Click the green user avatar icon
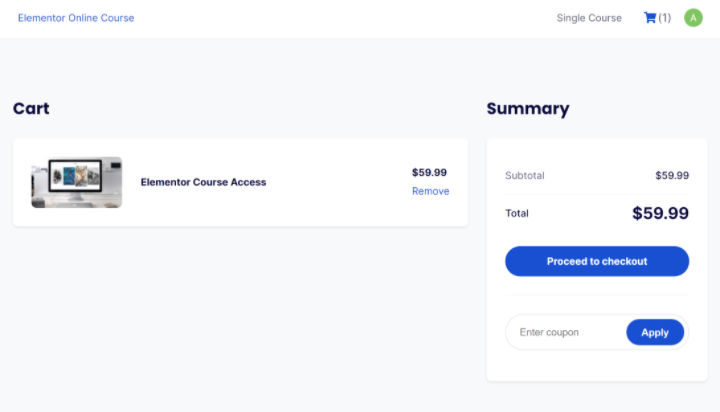This screenshot has width=720, height=412. (693, 18)
